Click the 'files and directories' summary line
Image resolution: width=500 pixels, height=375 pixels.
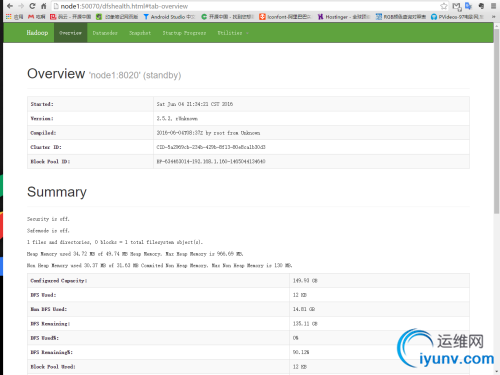(115, 242)
